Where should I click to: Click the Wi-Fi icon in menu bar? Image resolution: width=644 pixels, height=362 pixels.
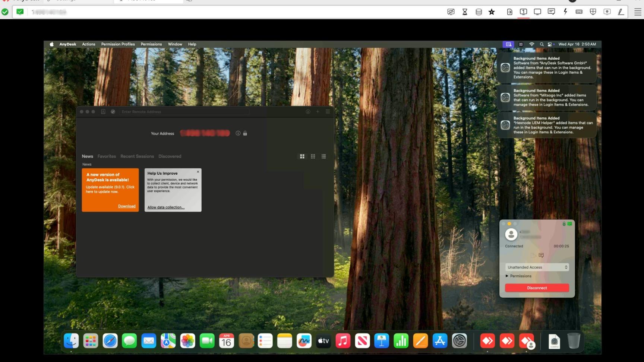532,44
